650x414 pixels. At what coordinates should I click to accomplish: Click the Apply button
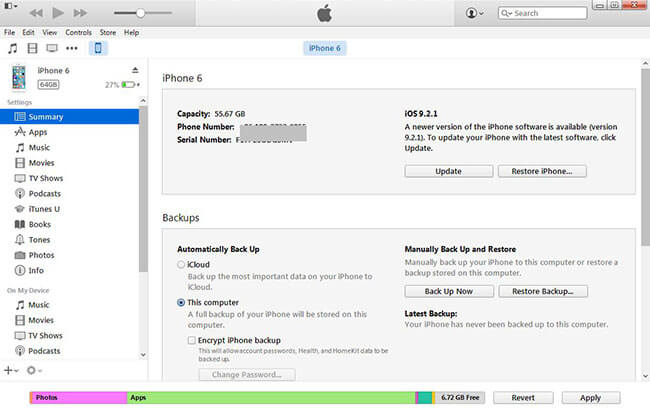point(591,397)
